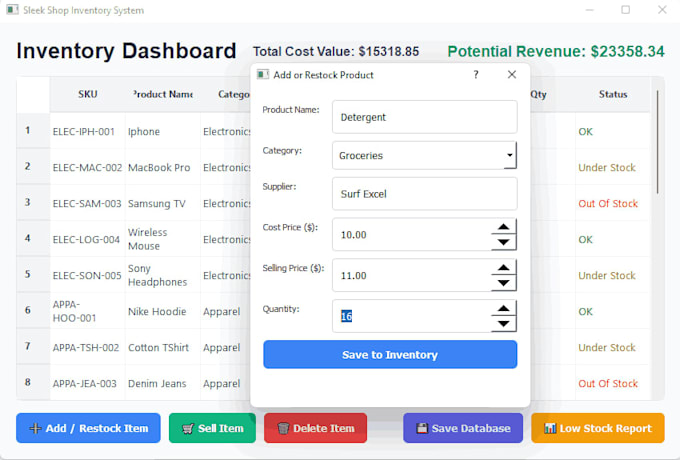Click the dialog title bar app icon

pyautogui.click(x=262, y=75)
